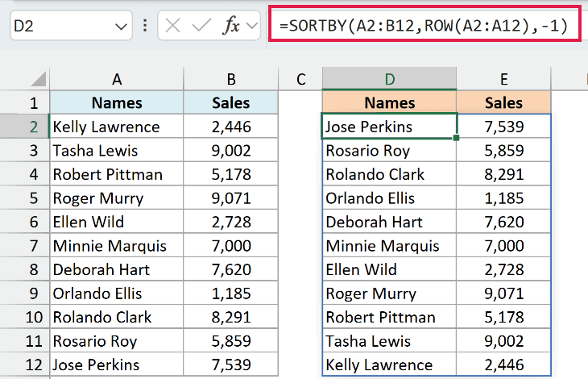
Task: Select the 8,291 cell in column B
Action: click(x=231, y=317)
